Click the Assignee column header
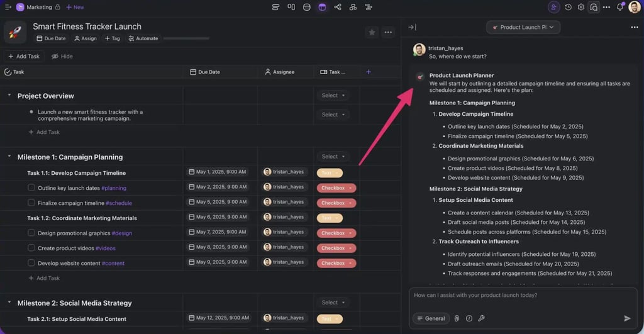 [280, 72]
